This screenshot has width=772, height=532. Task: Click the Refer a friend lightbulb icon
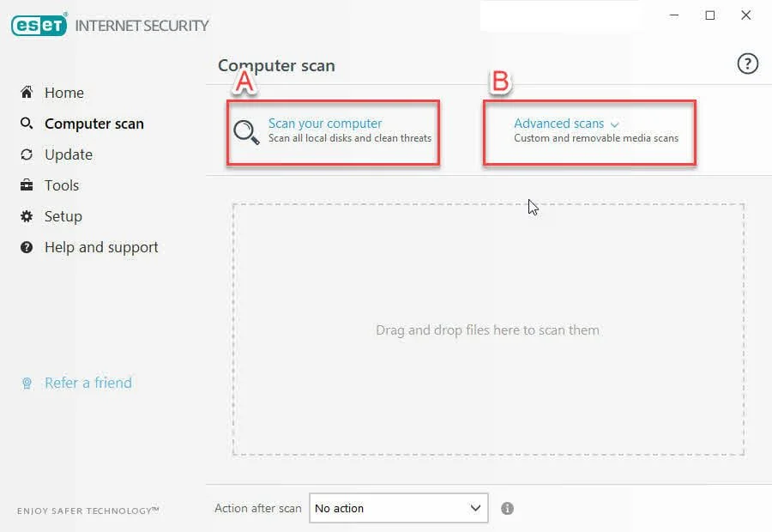pos(27,383)
